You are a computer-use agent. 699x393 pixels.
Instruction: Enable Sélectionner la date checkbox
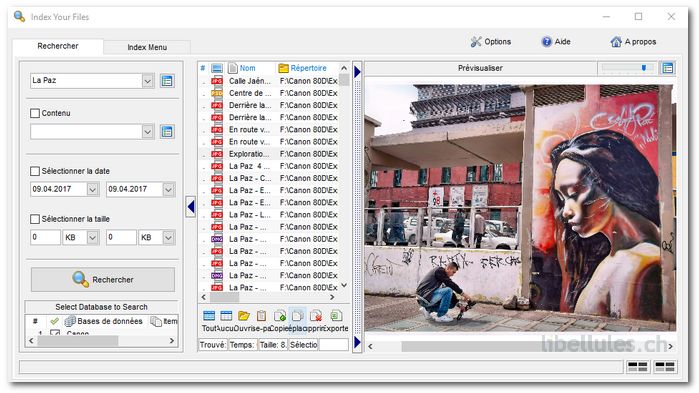click(x=35, y=171)
